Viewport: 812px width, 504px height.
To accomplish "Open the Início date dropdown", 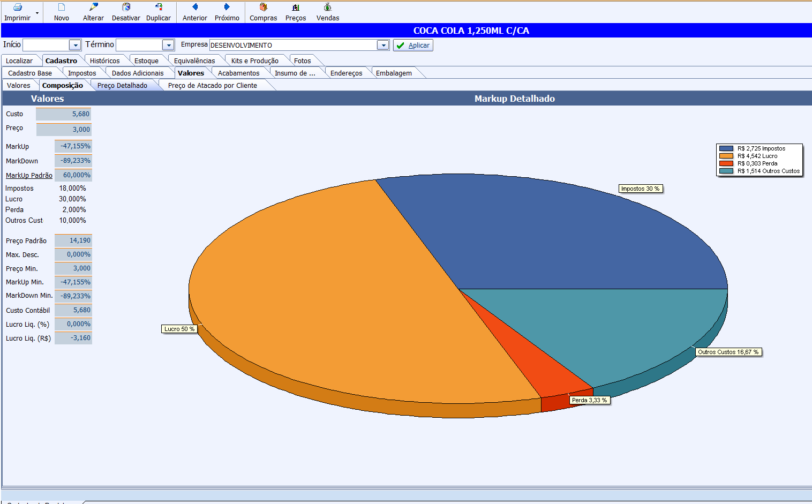I will click(75, 46).
